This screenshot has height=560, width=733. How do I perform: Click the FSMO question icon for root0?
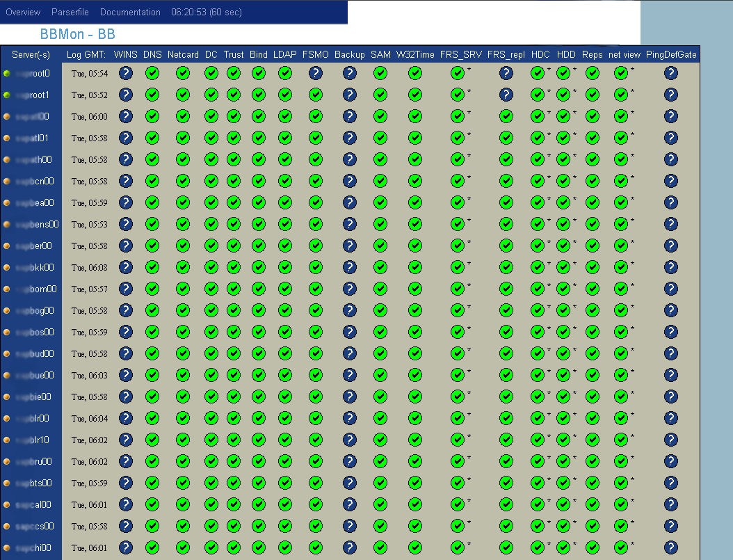tap(316, 73)
